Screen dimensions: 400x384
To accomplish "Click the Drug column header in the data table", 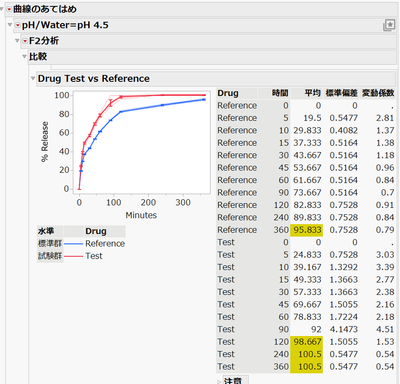I will click(228, 93).
